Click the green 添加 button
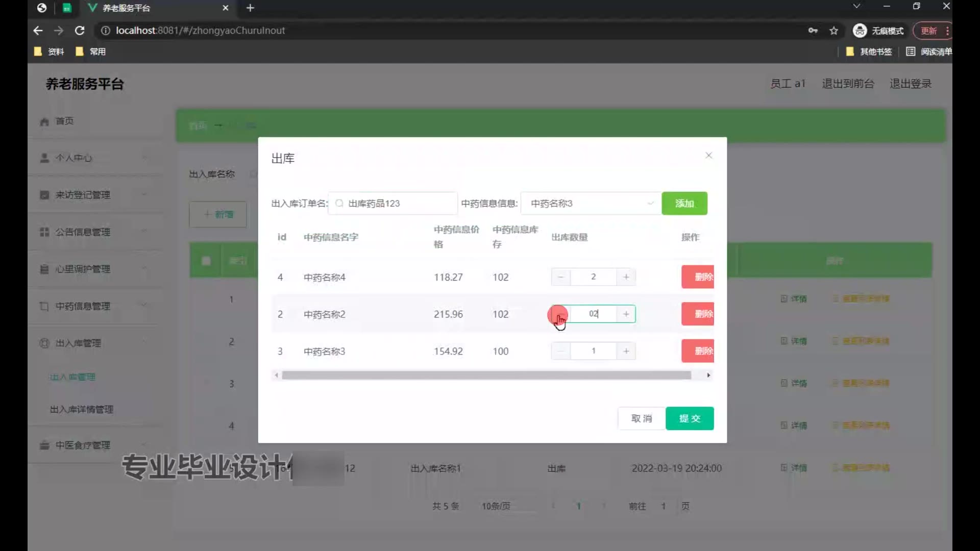This screenshot has width=980, height=551. 684,204
